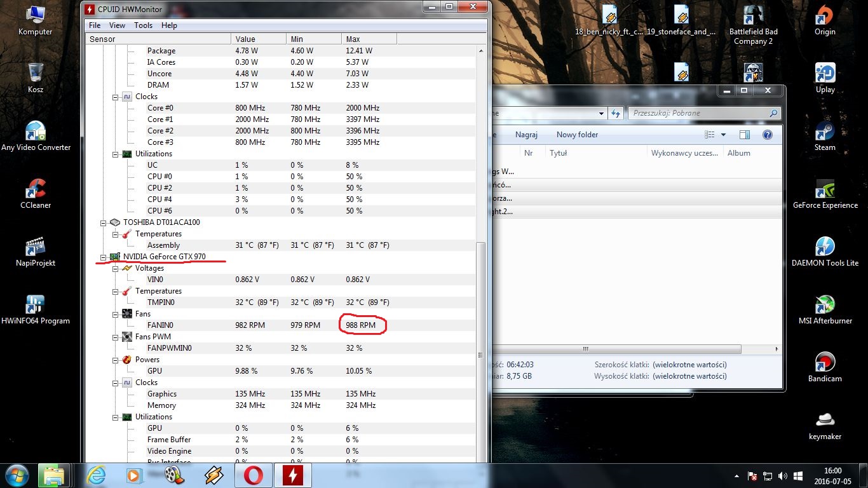Viewport: 868px width, 488px height.
Task: Open NapiProjekt desktop shortcut
Action: (36, 252)
